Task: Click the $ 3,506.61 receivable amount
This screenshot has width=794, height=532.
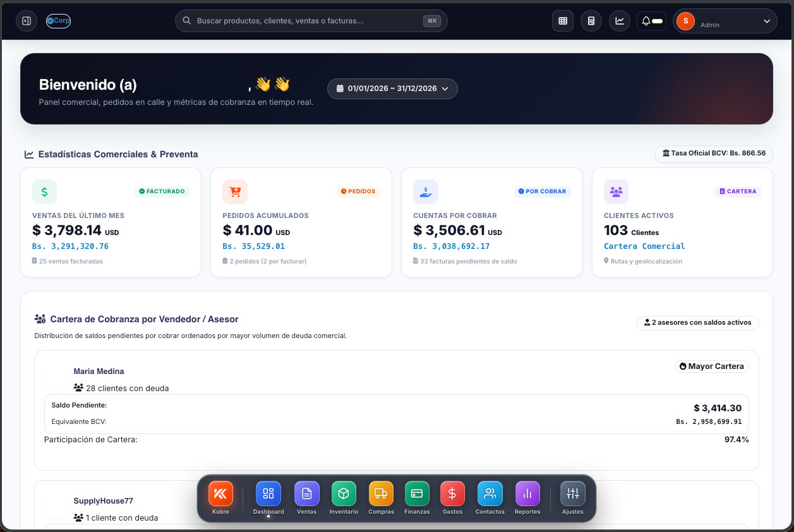Action: tap(449, 231)
